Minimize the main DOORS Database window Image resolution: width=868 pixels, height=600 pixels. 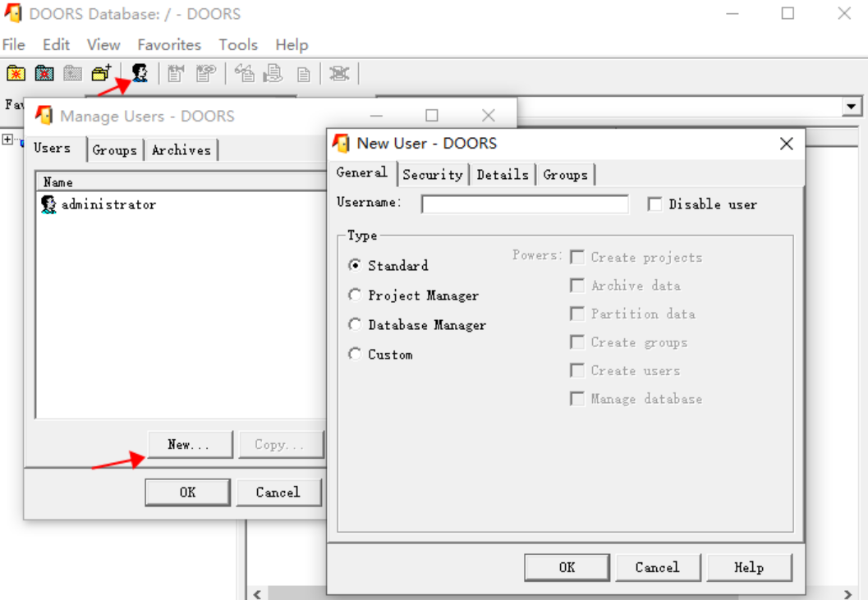tap(733, 13)
